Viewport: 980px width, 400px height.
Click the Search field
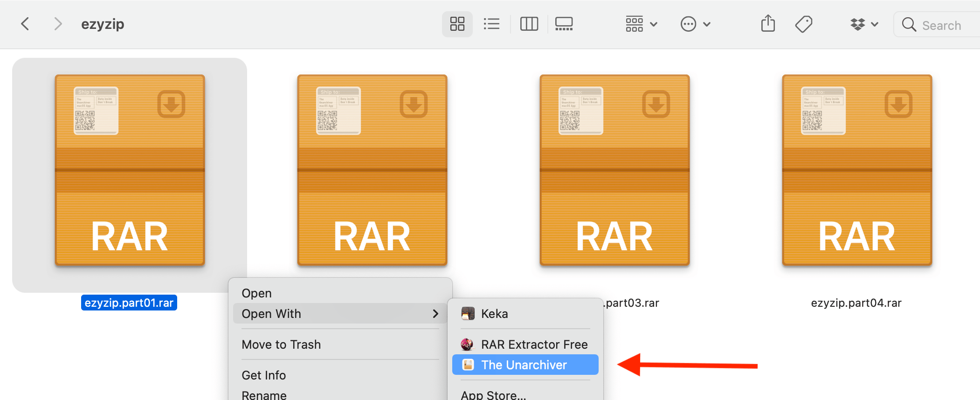point(937,25)
